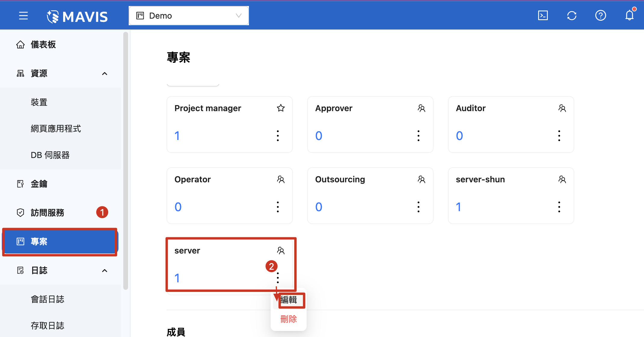Image resolution: width=644 pixels, height=337 pixels.
Task: Collapse the 資源 sidebar section
Action: 104,74
